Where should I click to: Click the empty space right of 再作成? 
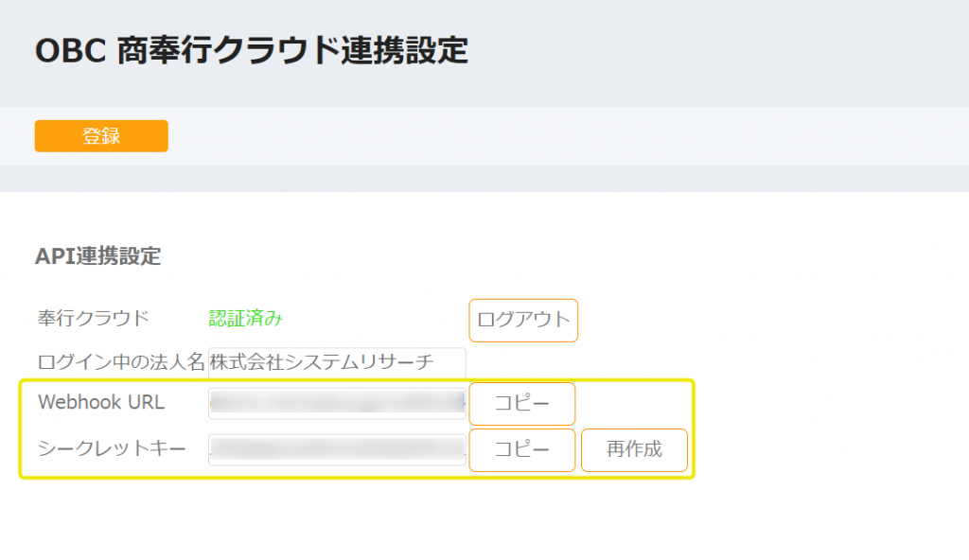(828, 450)
